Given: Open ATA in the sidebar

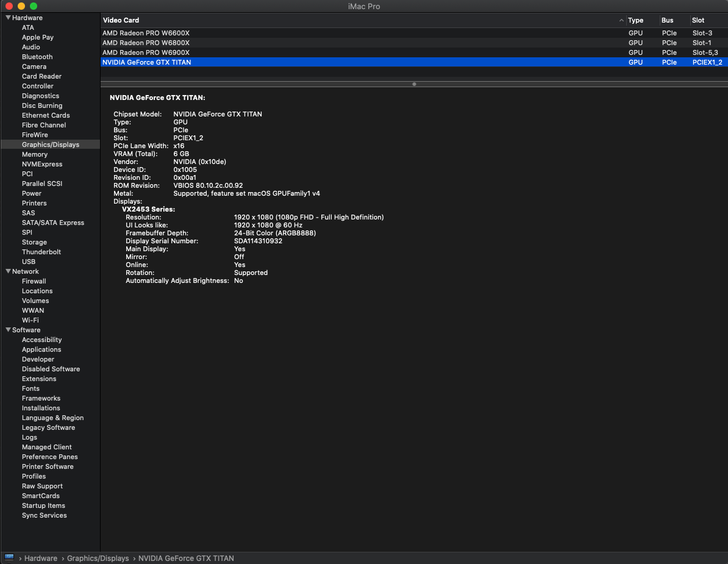Looking at the screenshot, I should (28, 27).
